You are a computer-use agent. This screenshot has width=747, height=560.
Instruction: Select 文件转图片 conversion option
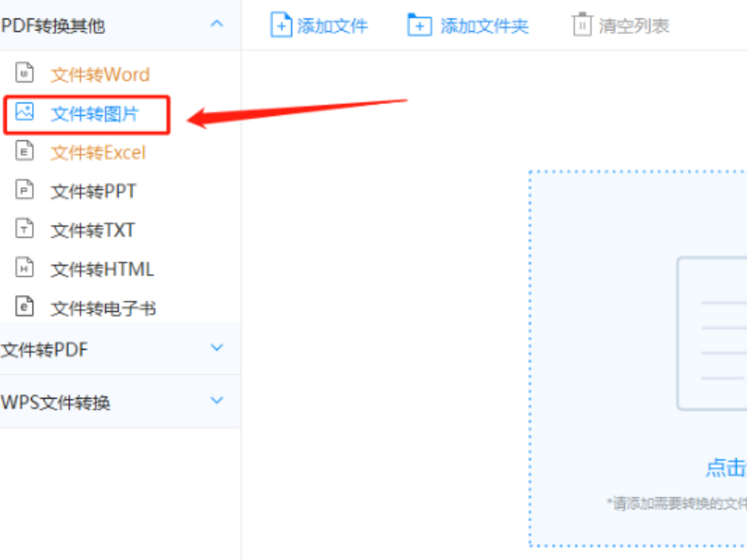(95, 114)
